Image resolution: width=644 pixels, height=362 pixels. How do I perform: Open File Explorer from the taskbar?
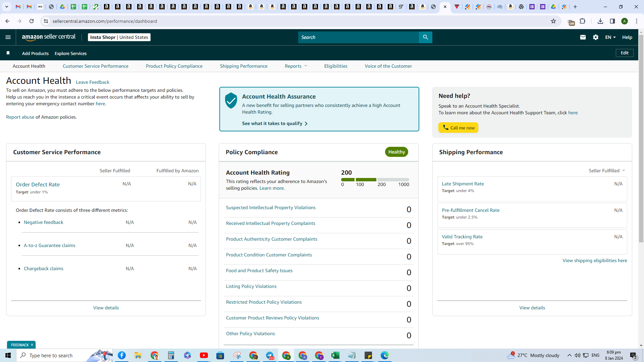pyautogui.click(x=138, y=355)
